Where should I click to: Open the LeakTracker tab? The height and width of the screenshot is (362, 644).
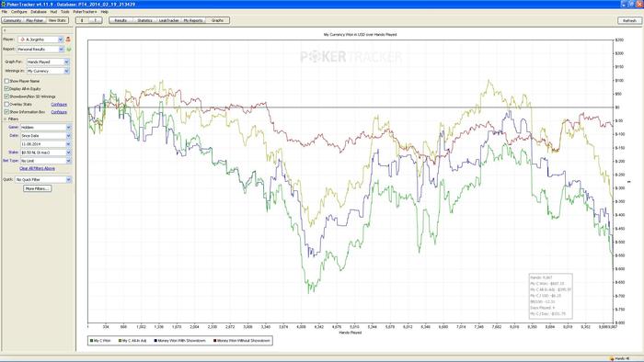[168, 20]
